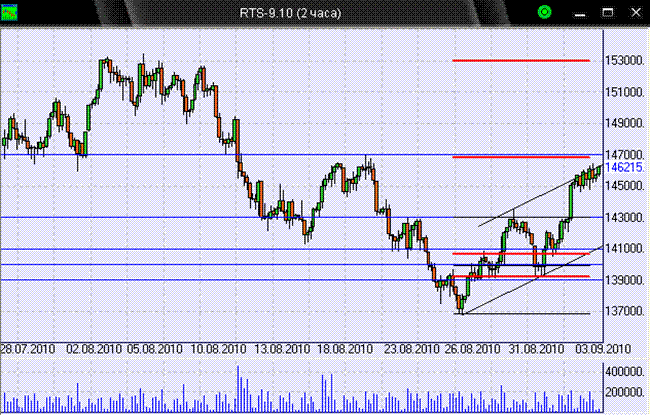Click the green circle indicator in title bar
The width and height of the screenshot is (650, 415).
544,12
